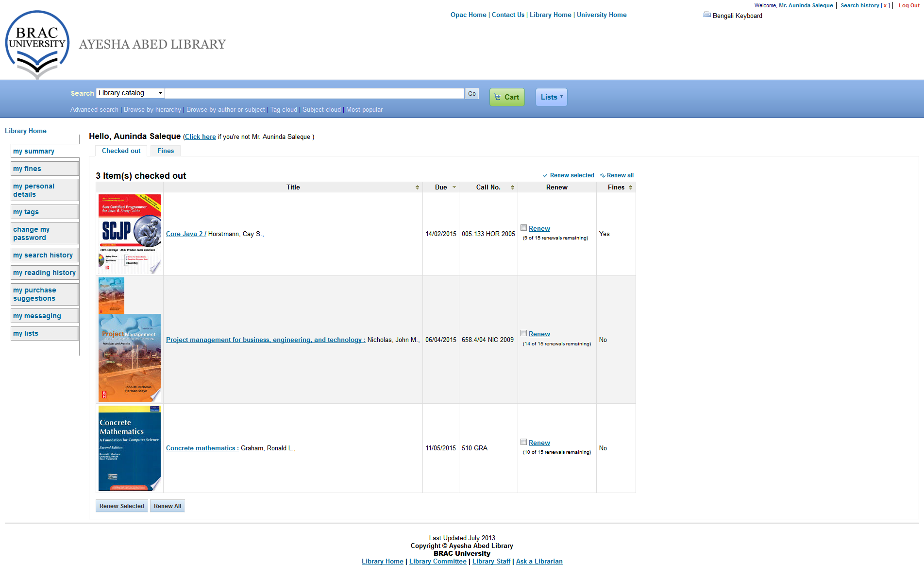Open the Library catalog search dropdown
The width and height of the screenshot is (924, 581).
[130, 93]
